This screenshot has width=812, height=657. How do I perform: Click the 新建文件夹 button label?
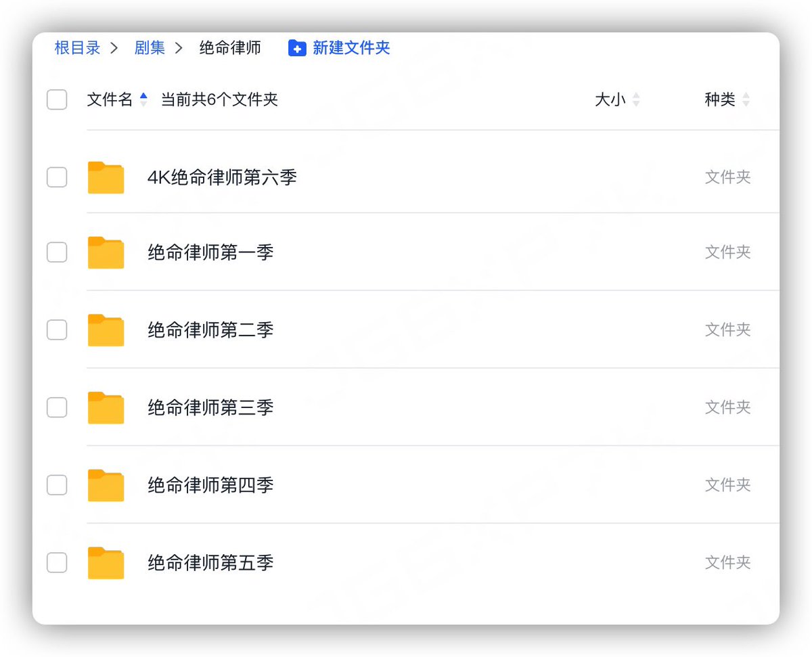[351, 48]
